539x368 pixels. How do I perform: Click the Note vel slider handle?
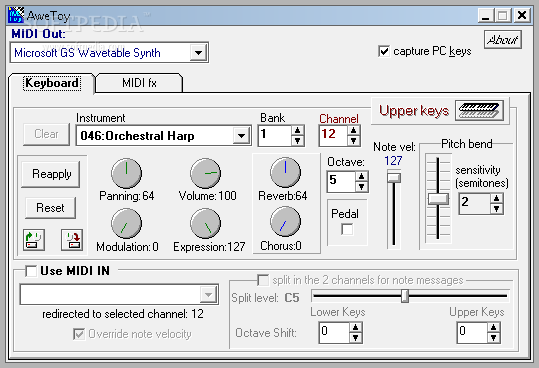coord(394,178)
